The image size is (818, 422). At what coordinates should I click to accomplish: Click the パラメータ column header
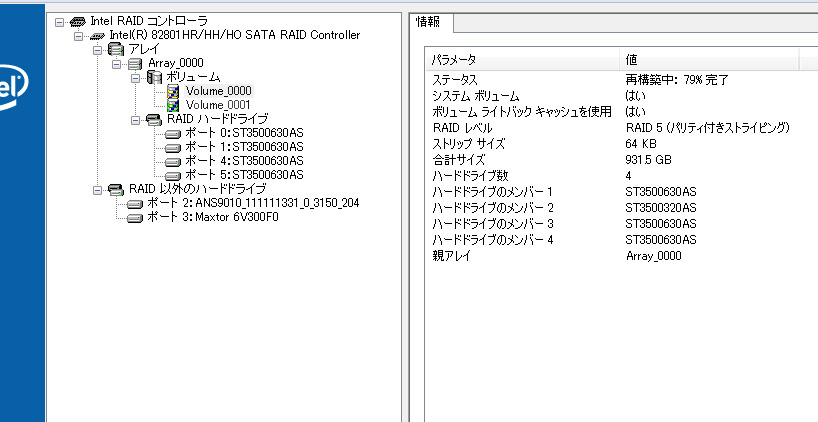(522, 60)
